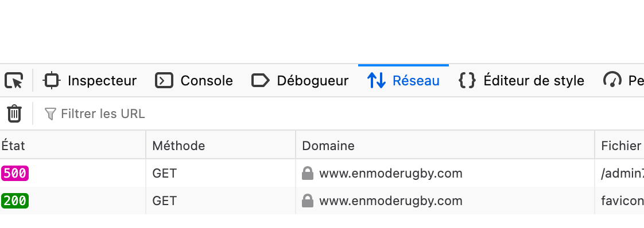Select the Réseau network tab
The height and width of the screenshot is (228, 644).
coord(404,80)
